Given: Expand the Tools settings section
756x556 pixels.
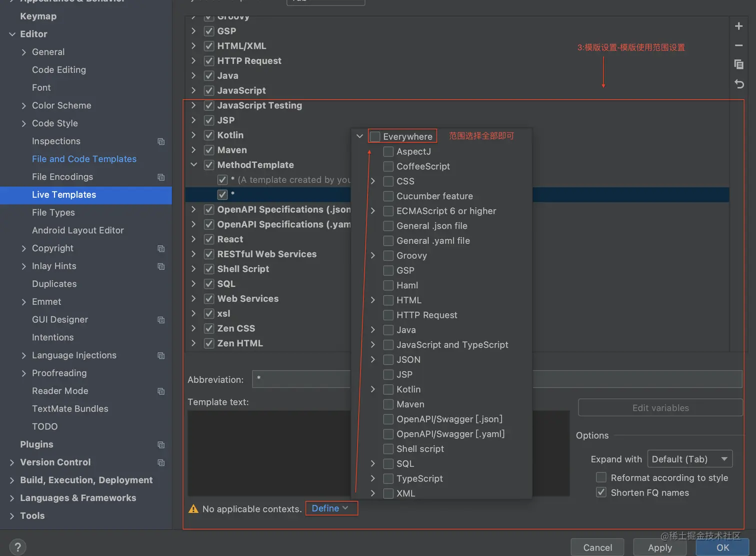Looking at the screenshot, I should (x=12, y=516).
